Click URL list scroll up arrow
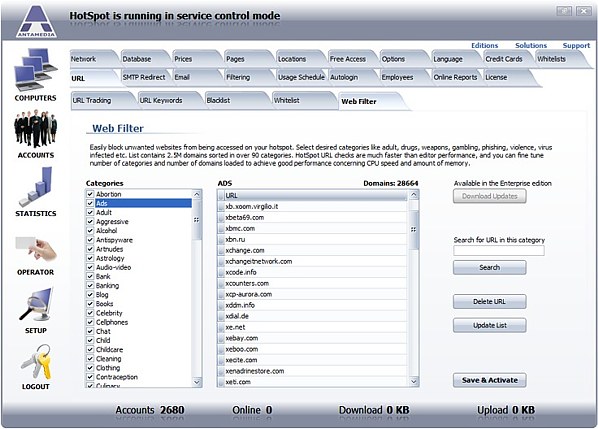Image resolution: width=598 pixels, height=429 pixels. pyautogui.click(x=413, y=195)
